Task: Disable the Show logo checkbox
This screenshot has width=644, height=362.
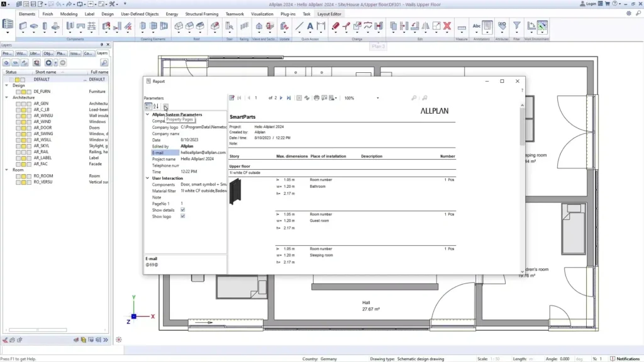Action: click(183, 216)
